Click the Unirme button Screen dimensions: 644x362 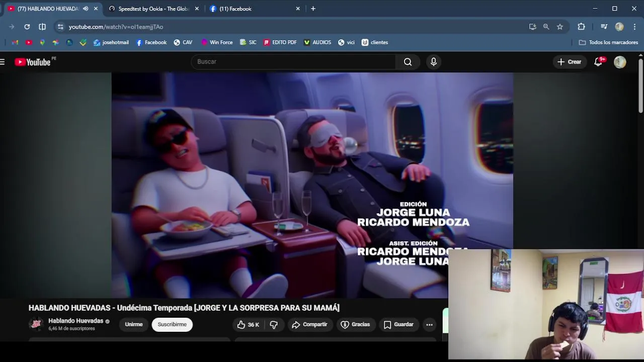[x=134, y=325]
